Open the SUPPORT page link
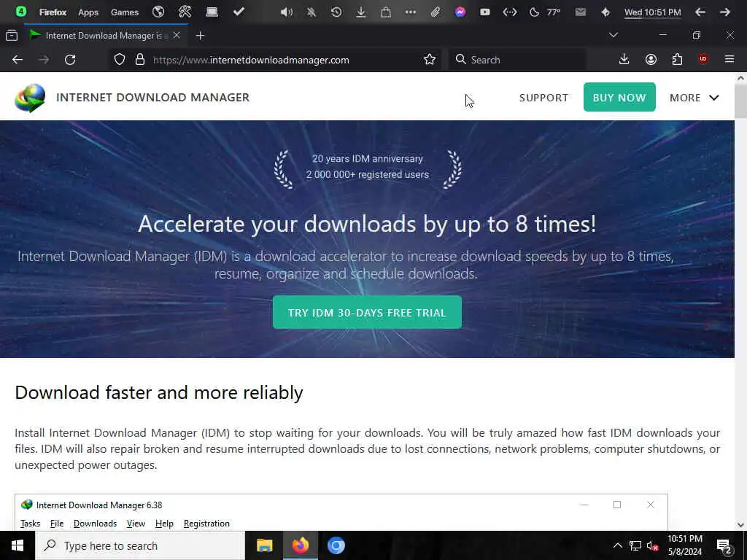Image resolution: width=747 pixels, height=560 pixels. coord(543,98)
